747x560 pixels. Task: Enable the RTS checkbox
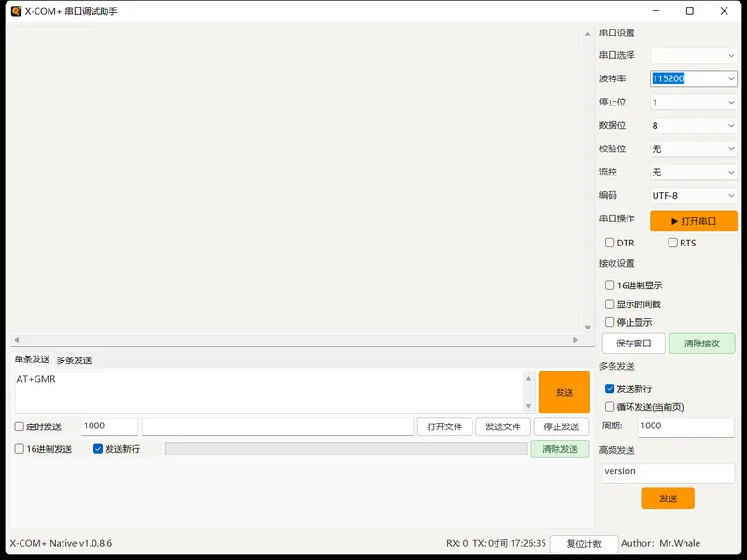tap(672, 243)
